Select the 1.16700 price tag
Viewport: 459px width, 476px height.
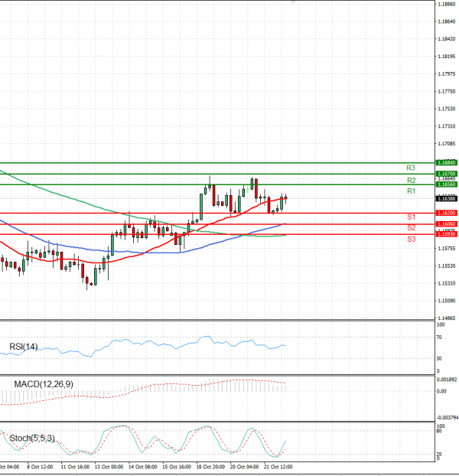pyautogui.click(x=447, y=174)
